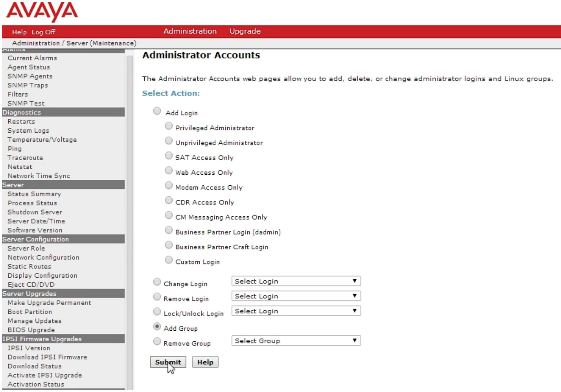
Task: Click the Help button beside Submit
Action: (205, 362)
